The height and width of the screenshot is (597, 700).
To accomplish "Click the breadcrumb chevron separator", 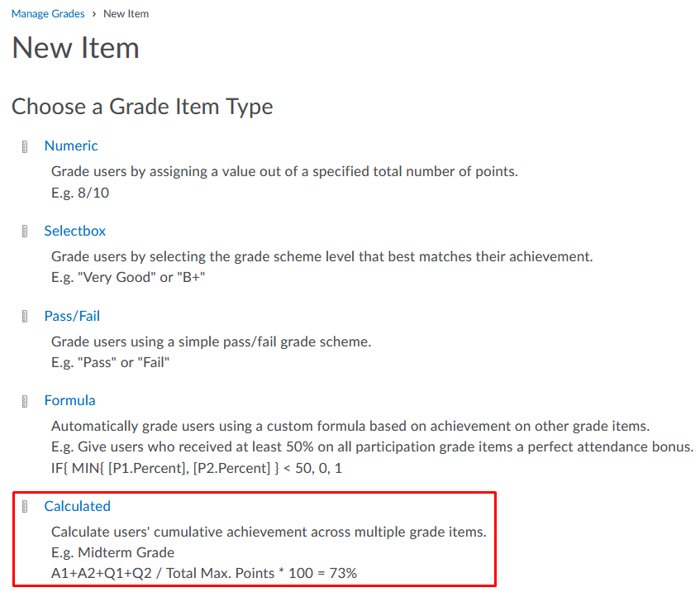I will point(93,14).
